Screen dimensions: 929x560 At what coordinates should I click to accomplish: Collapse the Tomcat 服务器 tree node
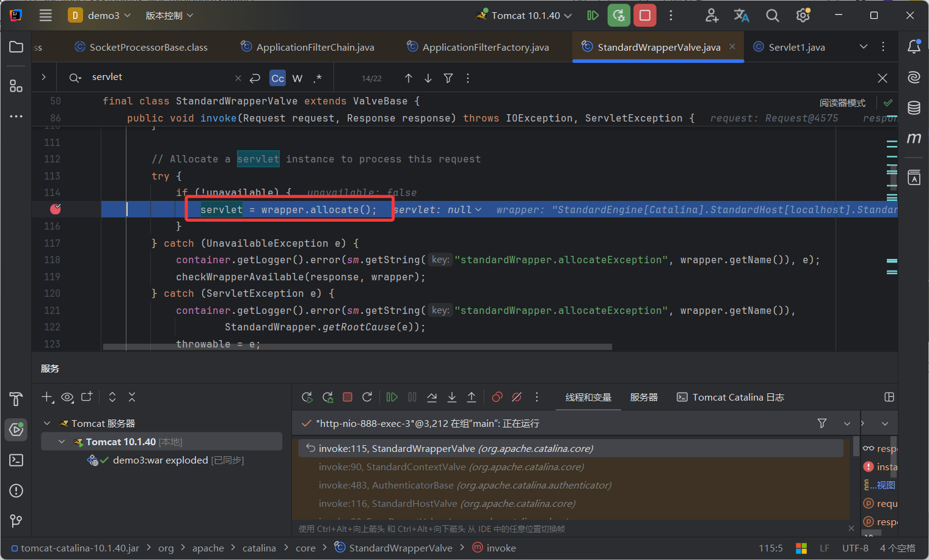click(x=47, y=423)
